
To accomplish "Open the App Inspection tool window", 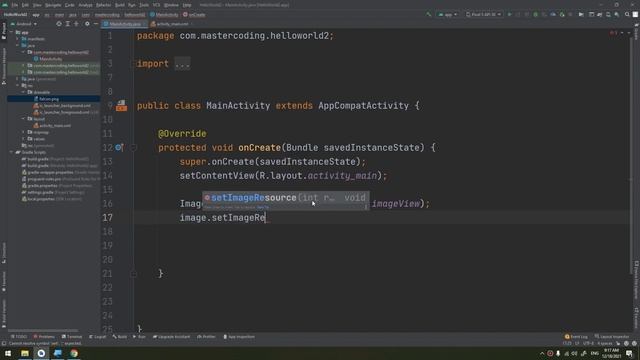I will [239, 337].
